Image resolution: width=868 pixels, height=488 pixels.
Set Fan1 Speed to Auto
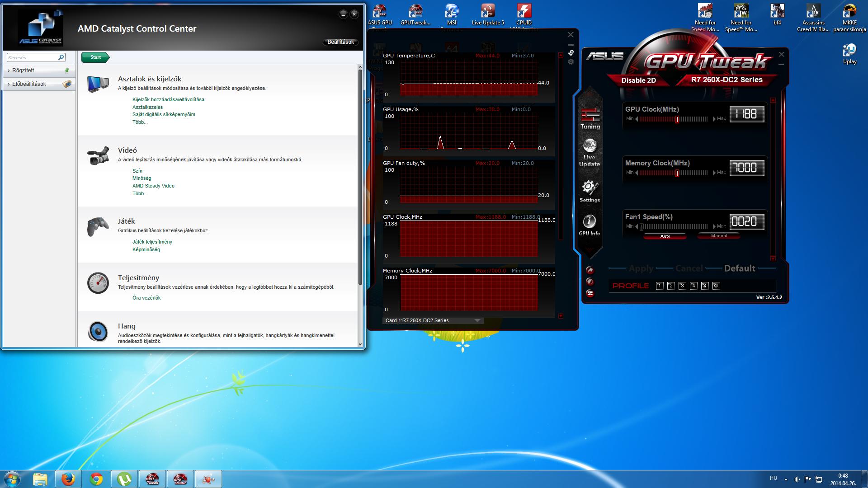pyautogui.click(x=665, y=236)
